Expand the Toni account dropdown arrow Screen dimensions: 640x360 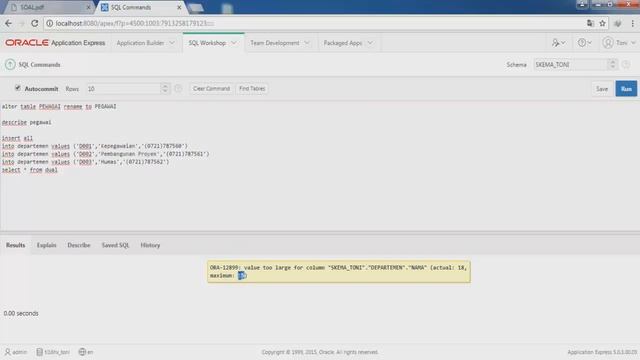(633, 43)
